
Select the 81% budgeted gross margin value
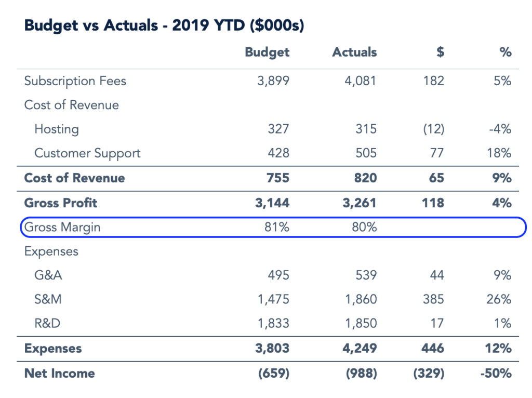(277, 227)
